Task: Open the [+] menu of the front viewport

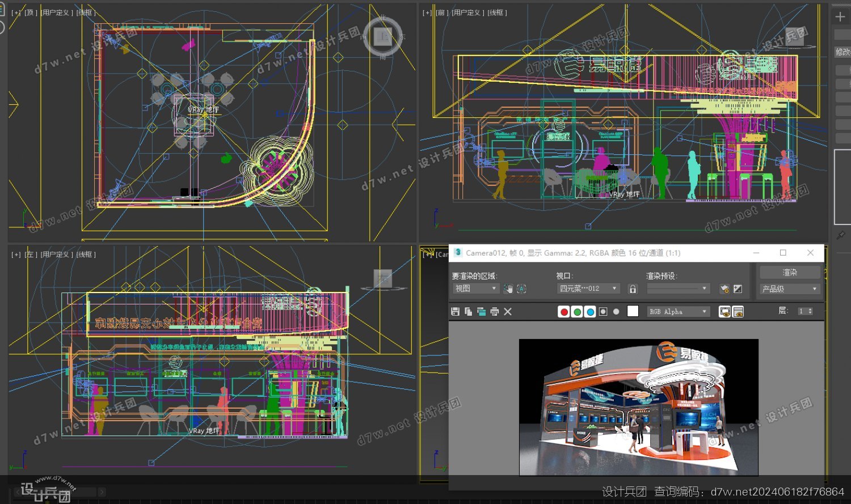Action: [x=427, y=12]
